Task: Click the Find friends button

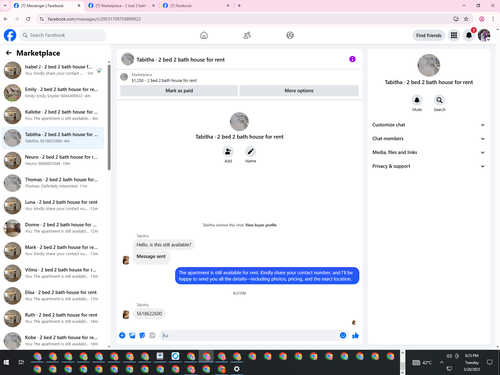Action: 428,35
